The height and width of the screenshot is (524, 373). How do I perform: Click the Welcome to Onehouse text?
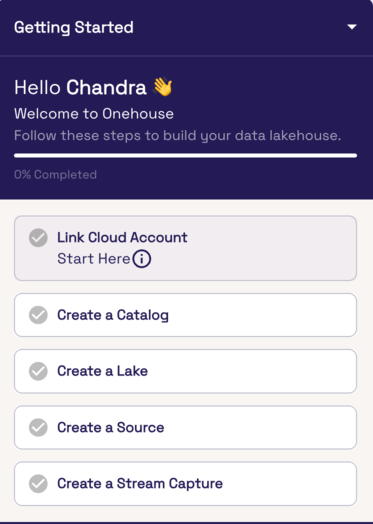(94, 114)
